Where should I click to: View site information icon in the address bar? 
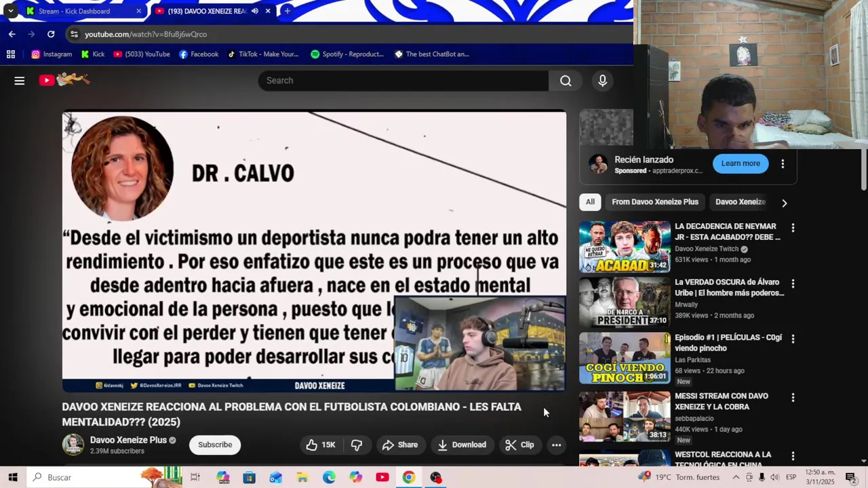[73, 34]
